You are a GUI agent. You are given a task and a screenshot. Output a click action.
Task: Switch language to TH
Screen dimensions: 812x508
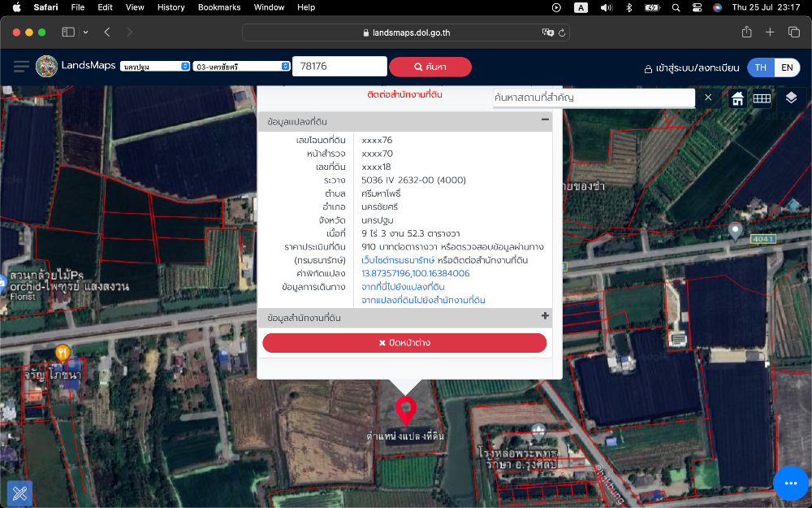pyautogui.click(x=761, y=67)
